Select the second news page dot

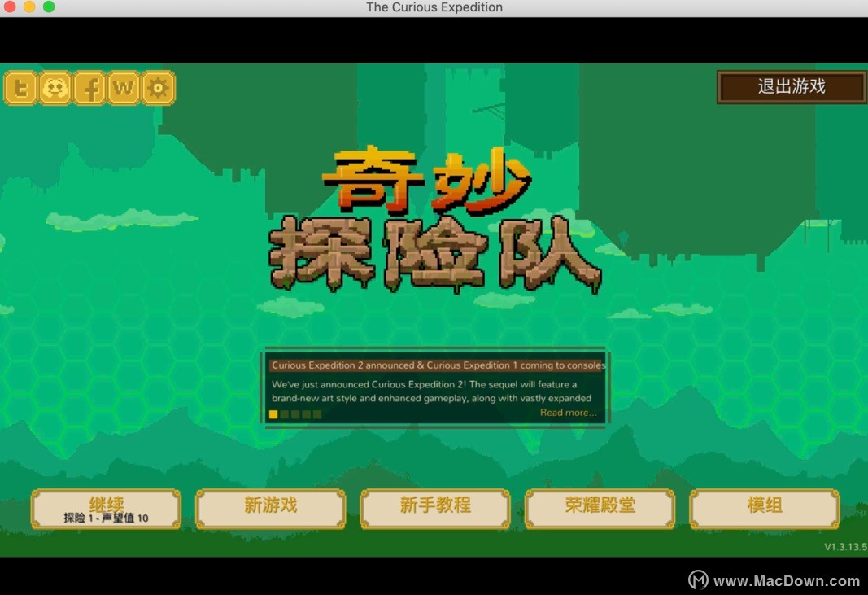pyautogui.click(x=285, y=413)
